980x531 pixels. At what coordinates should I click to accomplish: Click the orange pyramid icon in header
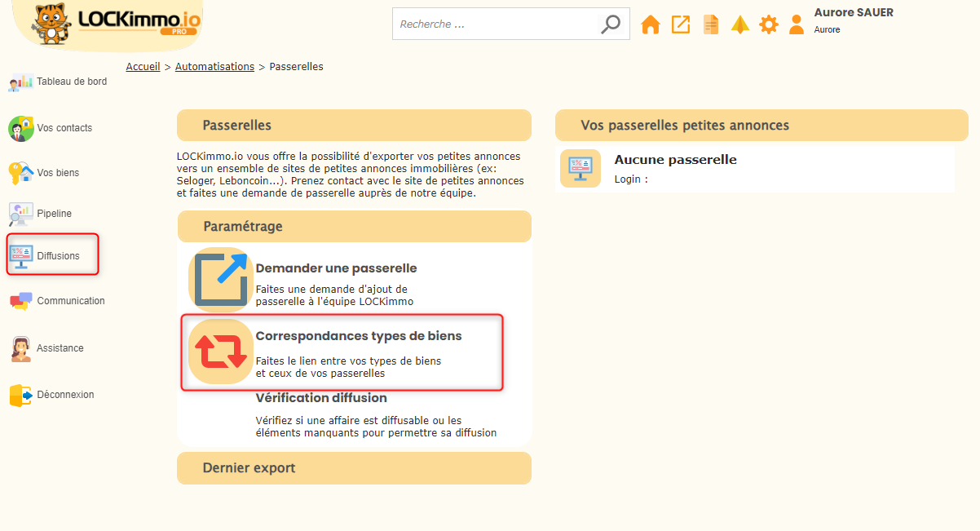(x=739, y=24)
